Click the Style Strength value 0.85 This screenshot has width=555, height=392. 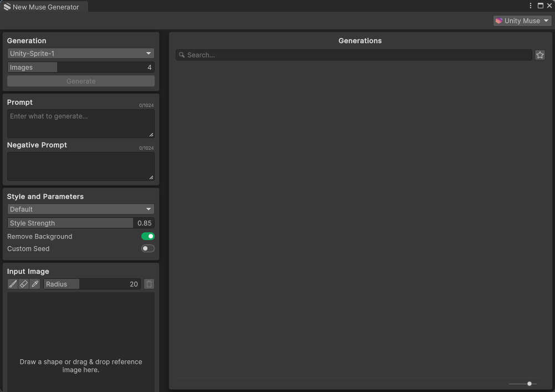(144, 223)
